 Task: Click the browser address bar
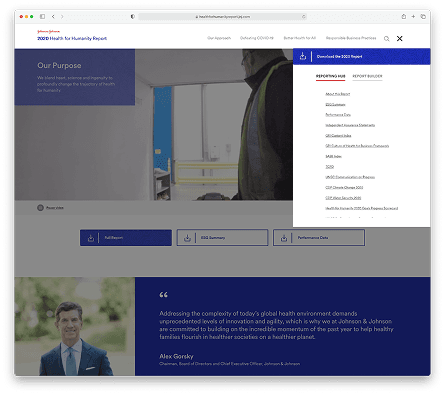(222, 16)
